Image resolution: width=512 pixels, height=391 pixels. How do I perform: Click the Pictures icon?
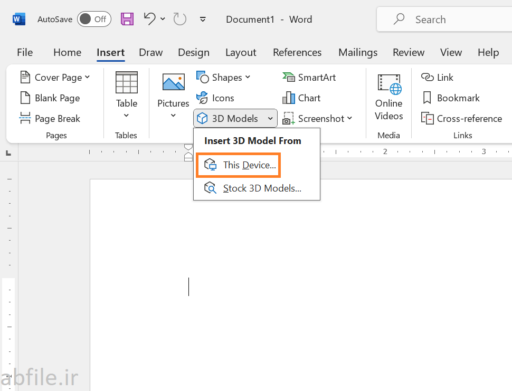pos(173,82)
